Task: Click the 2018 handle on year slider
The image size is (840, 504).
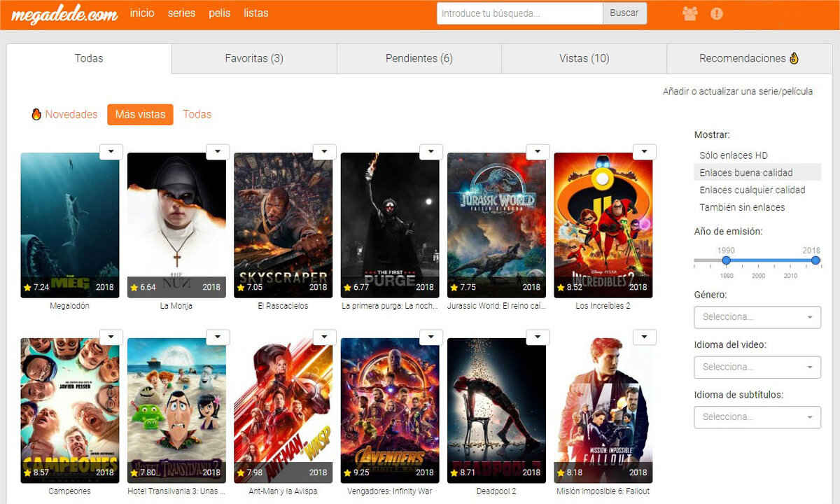Action: [x=815, y=260]
